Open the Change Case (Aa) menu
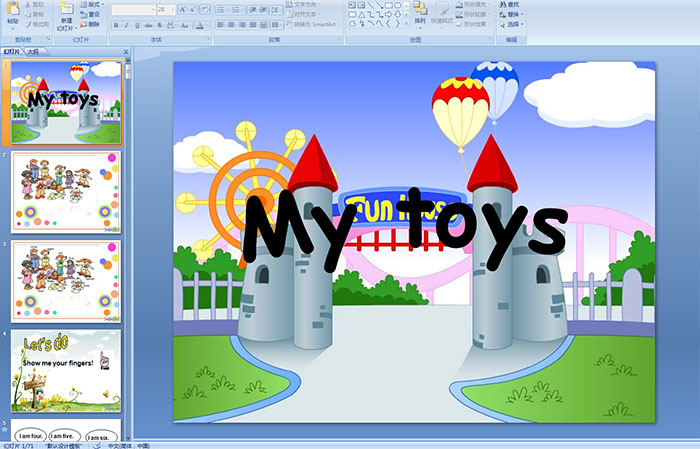Screen dimensions: 700x449 185,25
